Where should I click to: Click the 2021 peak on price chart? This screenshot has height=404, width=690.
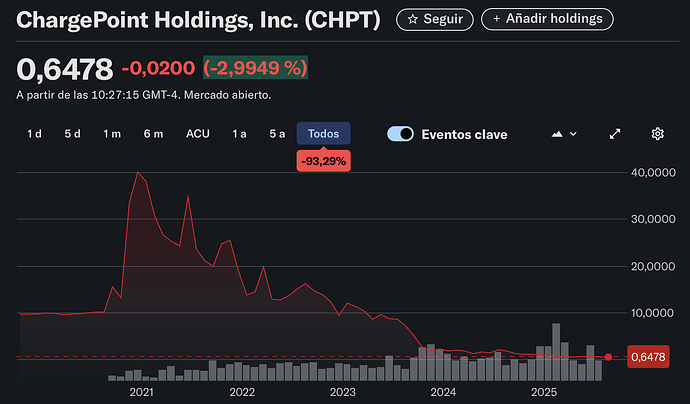(x=138, y=173)
